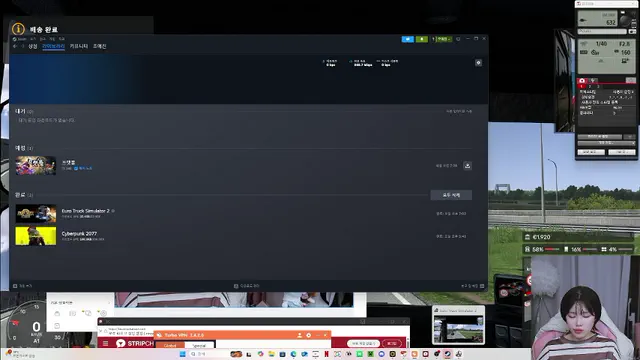Open the Turbo VPN settings gear
Viewport: 640px width, 360px height.
(309, 335)
